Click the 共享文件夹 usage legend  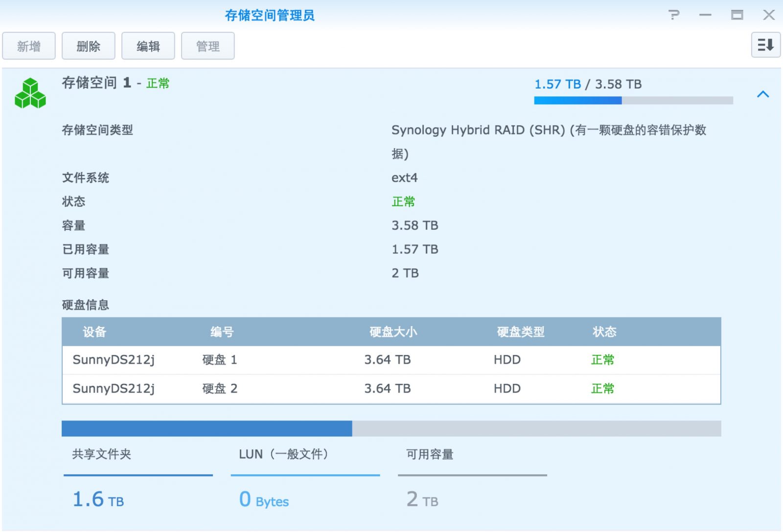tap(102, 454)
